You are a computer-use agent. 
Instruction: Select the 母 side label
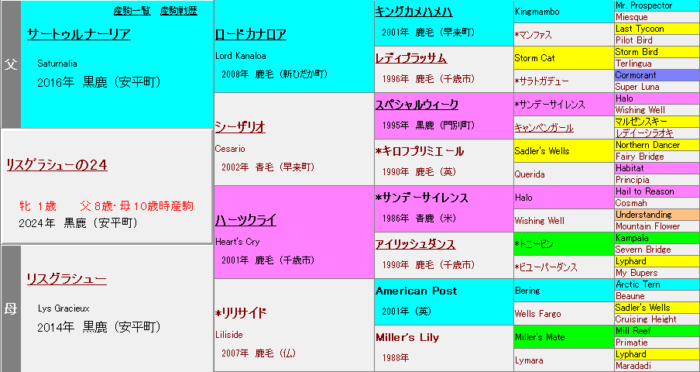coord(11,309)
